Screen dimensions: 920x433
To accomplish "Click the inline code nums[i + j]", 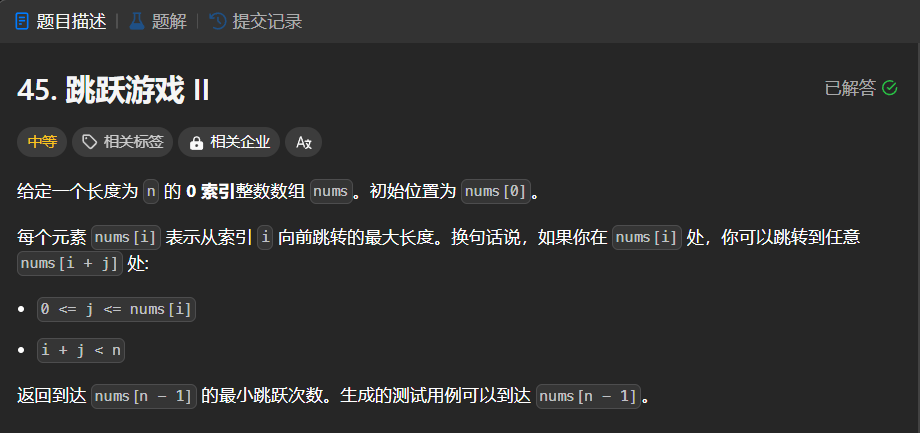I will pos(70,263).
